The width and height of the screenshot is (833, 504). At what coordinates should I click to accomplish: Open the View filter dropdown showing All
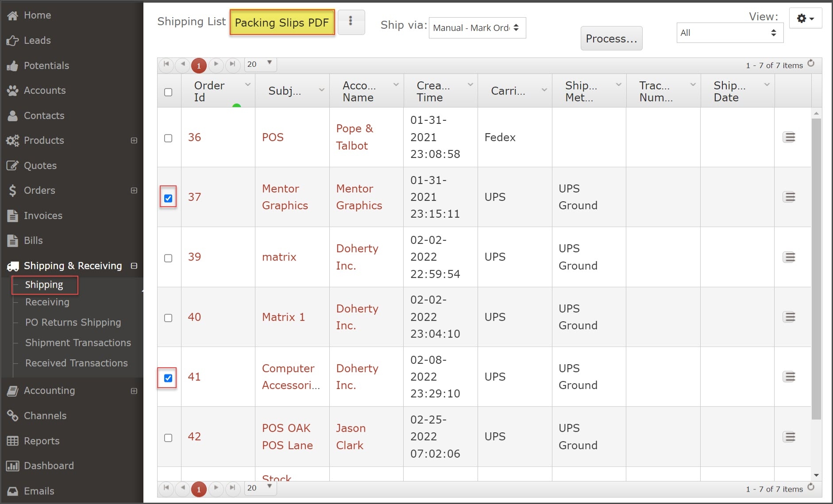click(729, 33)
